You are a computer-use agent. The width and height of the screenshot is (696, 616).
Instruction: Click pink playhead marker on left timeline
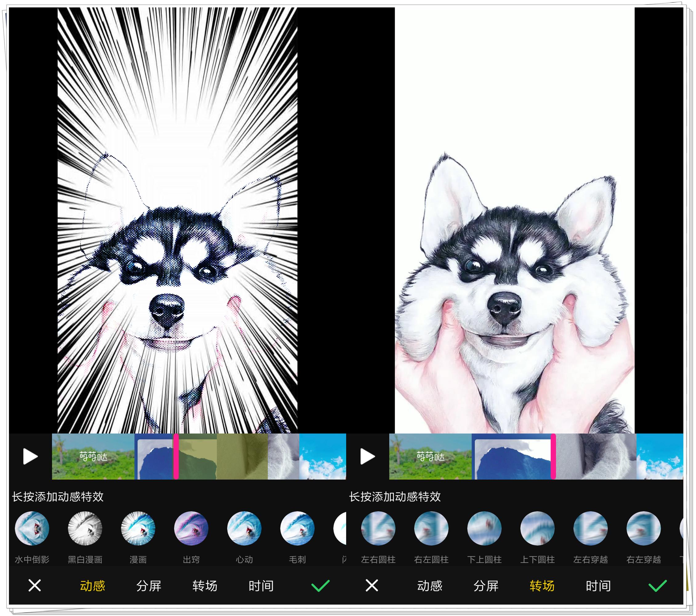pyautogui.click(x=176, y=457)
